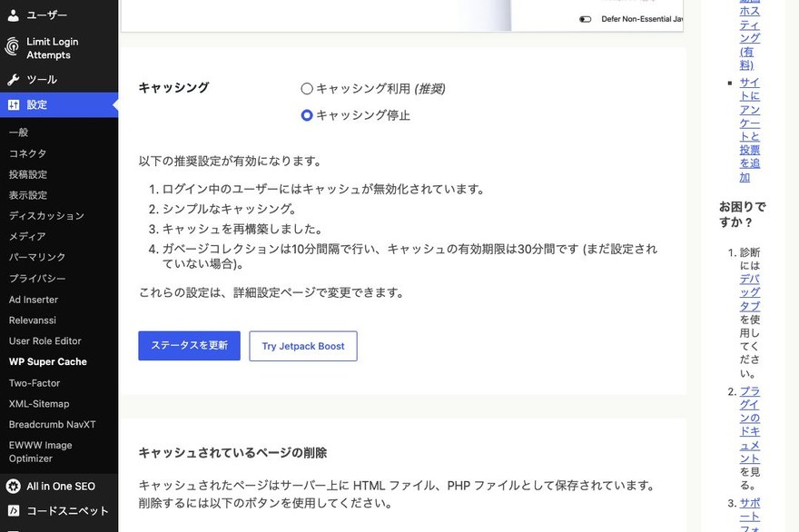Open WP Super Cache settings

(x=48, y=362)
